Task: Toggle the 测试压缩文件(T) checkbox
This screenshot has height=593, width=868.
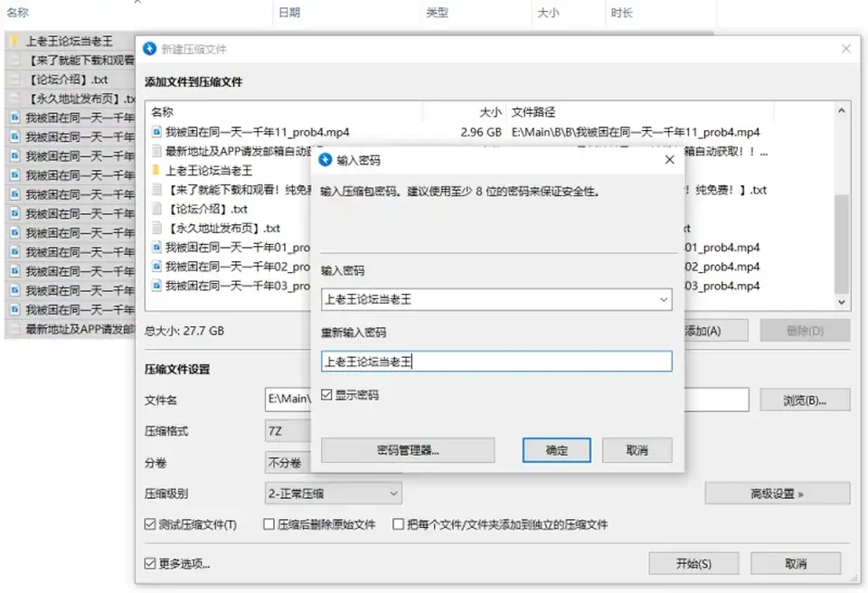Action: (x=149, y=523)
